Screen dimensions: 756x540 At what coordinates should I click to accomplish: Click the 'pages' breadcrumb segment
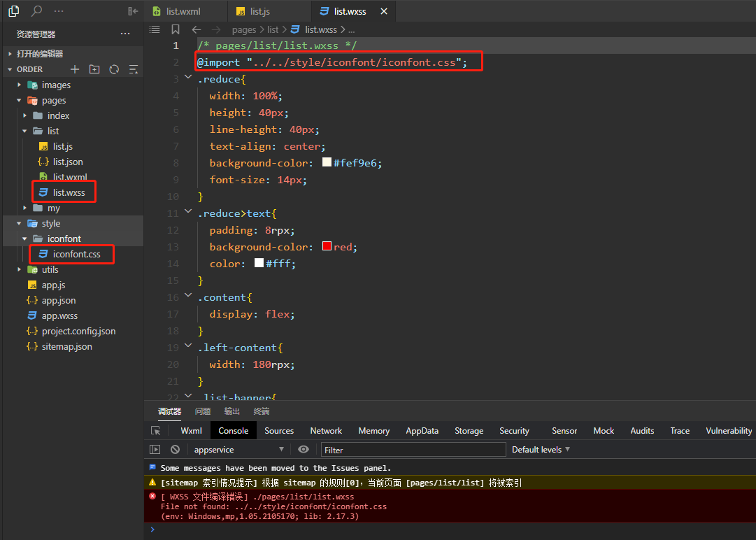point(244,29)
